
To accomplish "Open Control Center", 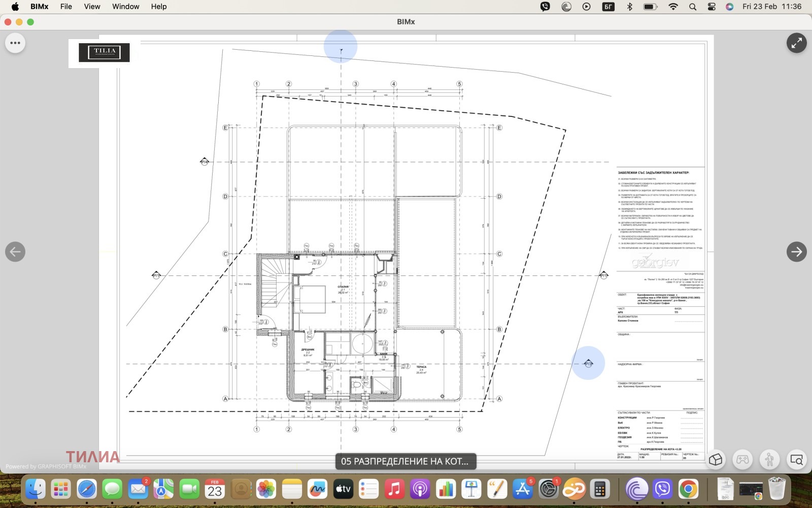I will click(712, 7).
